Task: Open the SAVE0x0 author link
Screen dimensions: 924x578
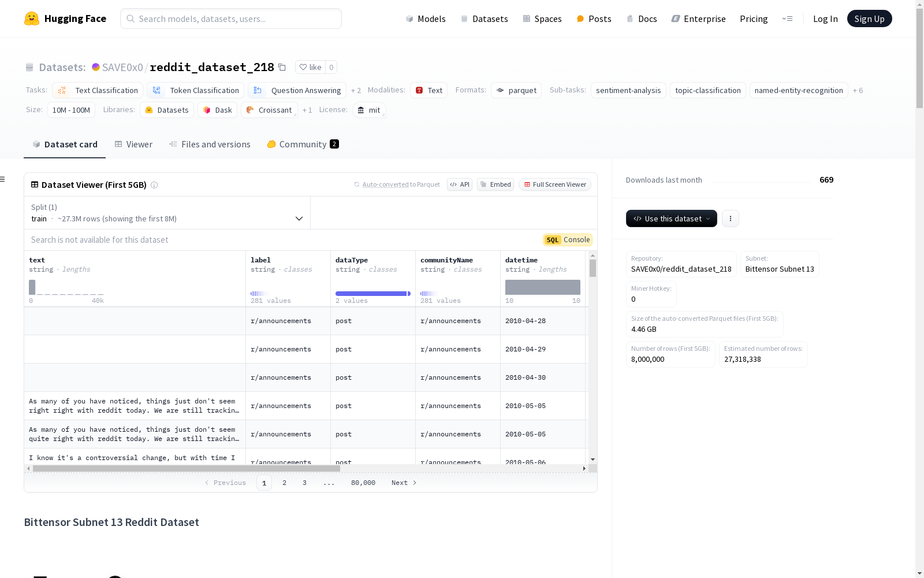Action: click(122, 67)
